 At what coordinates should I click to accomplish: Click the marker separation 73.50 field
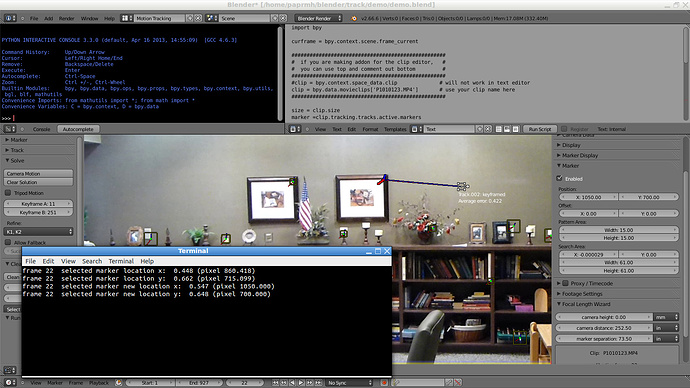pos(604,339)
